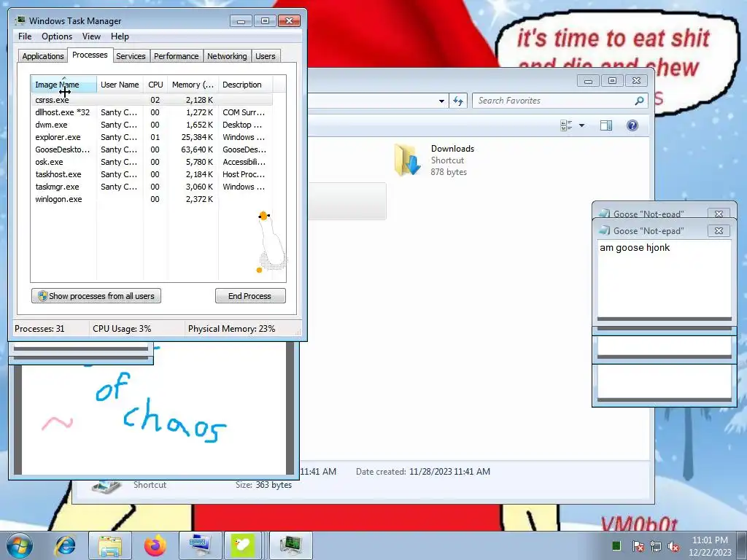Select the Downloads shortcut folder icon
Image resolution: width=747 pixels, height=560 pixels.
[408, 160]
